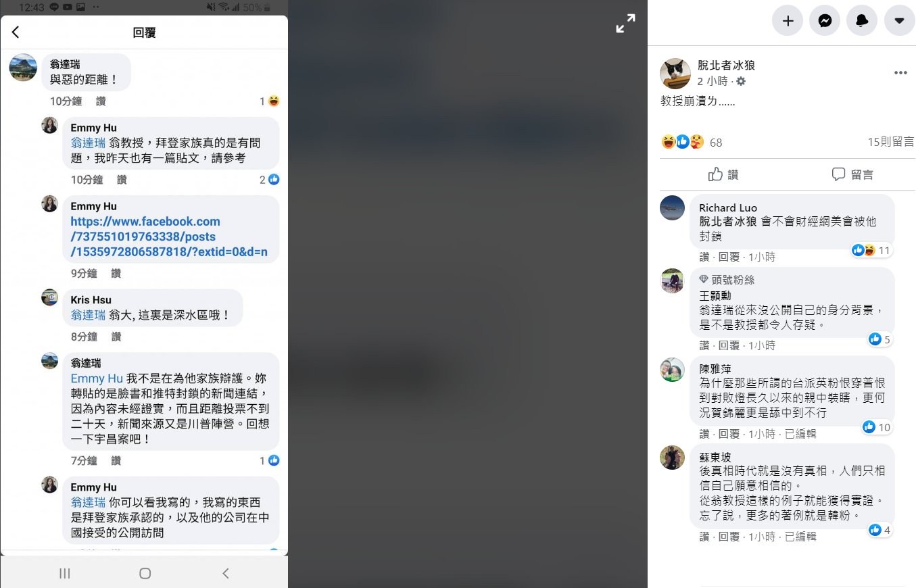Reply to Richard Luo's comment
The image size is (916, 588).
[x=729, y=257]
